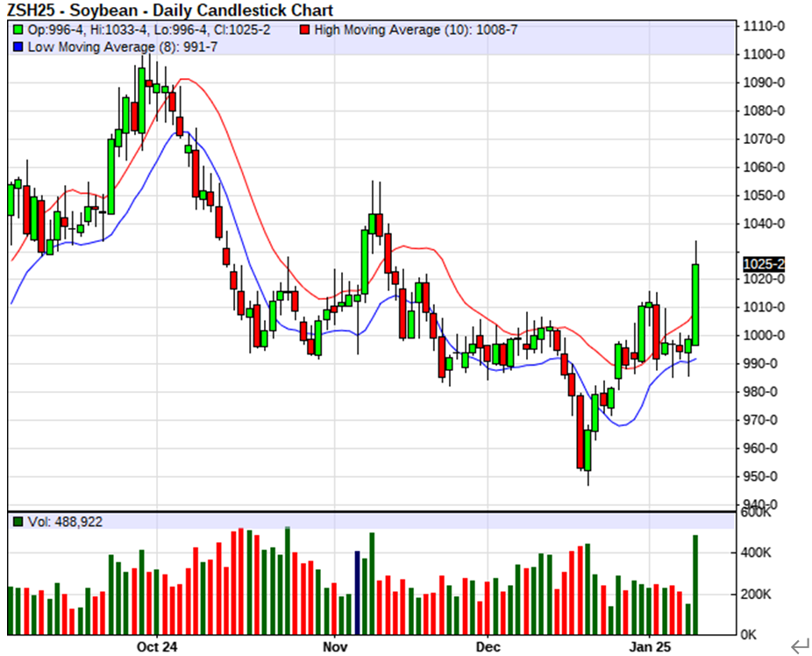This screenshot has height=656, width=812.
Task: Click the Oct 24 date axis label
Action: [159, 646]
